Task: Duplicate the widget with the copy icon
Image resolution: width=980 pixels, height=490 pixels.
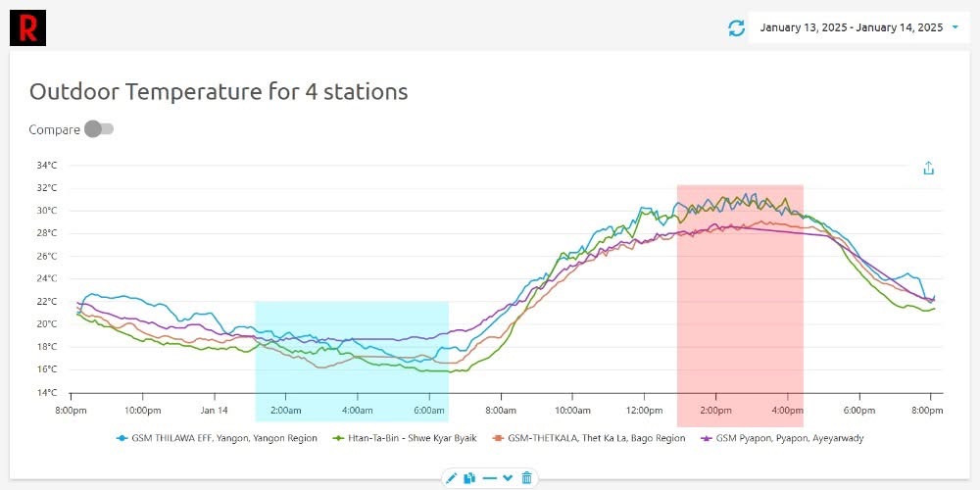Action: (x=469, y=477)
